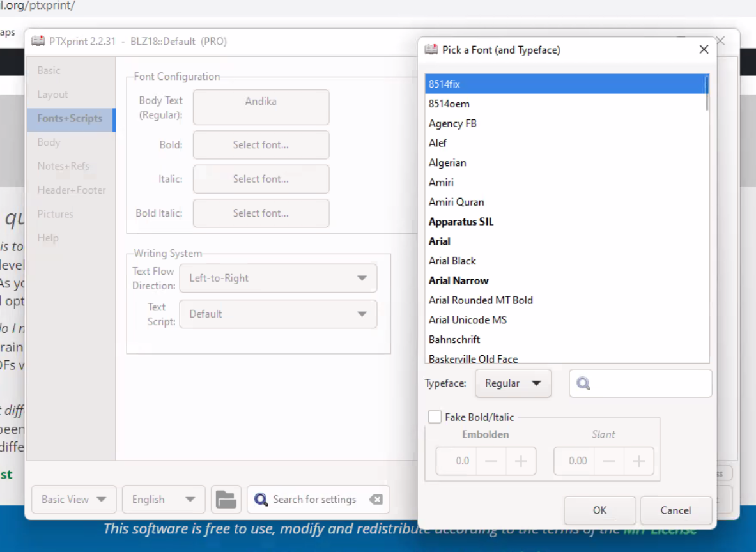Confirm font choice with OK
The height and width of the screenshot is (552, 756).
(x=599, y=510)
